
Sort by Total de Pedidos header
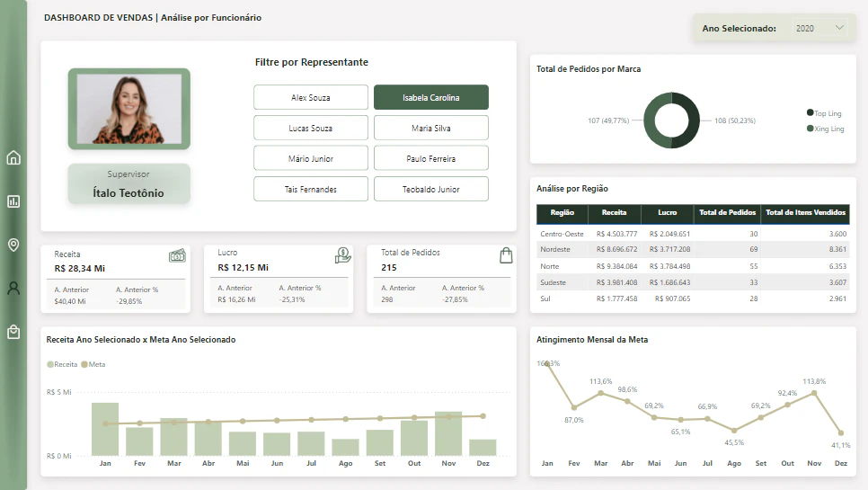[x=727, y=212]
